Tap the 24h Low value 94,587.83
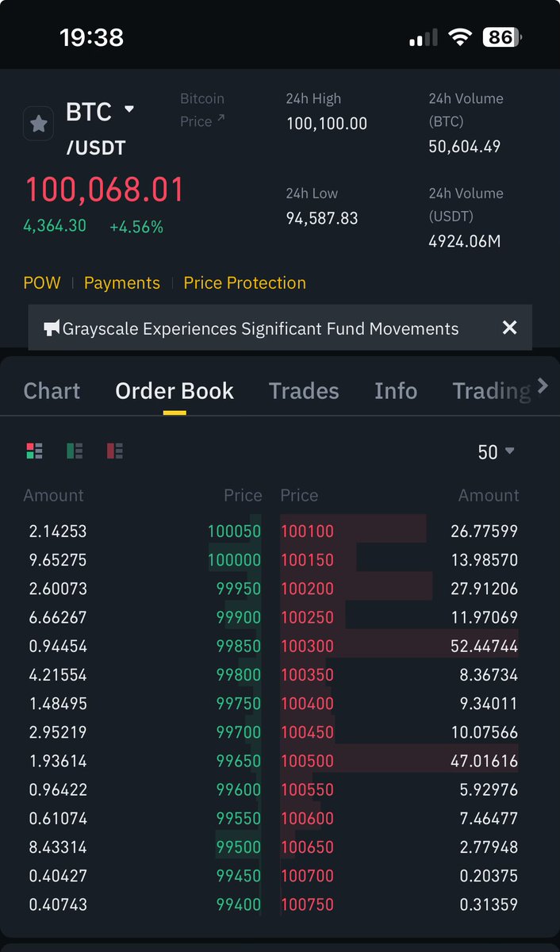The height and width of the screenshot is (952, 560). (x=322, y=218)
